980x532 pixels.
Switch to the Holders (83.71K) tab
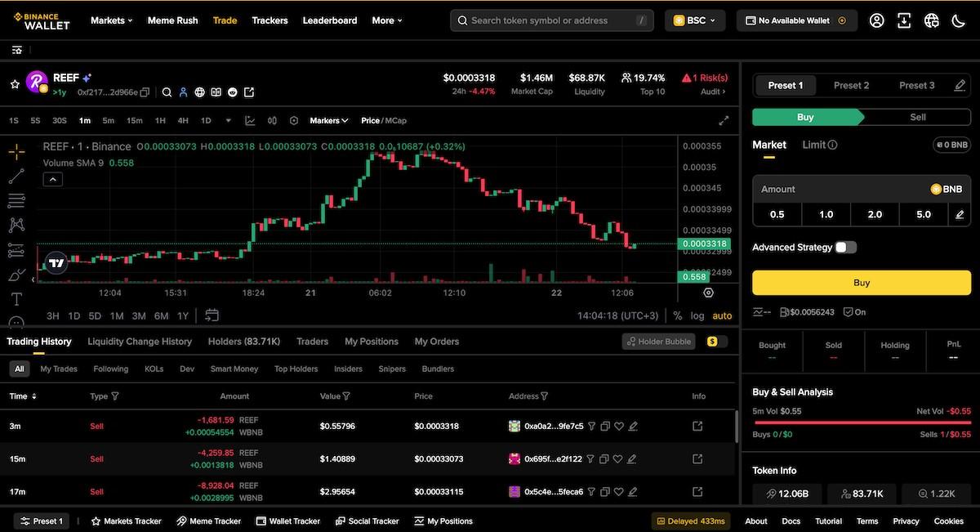coord(243,341)
